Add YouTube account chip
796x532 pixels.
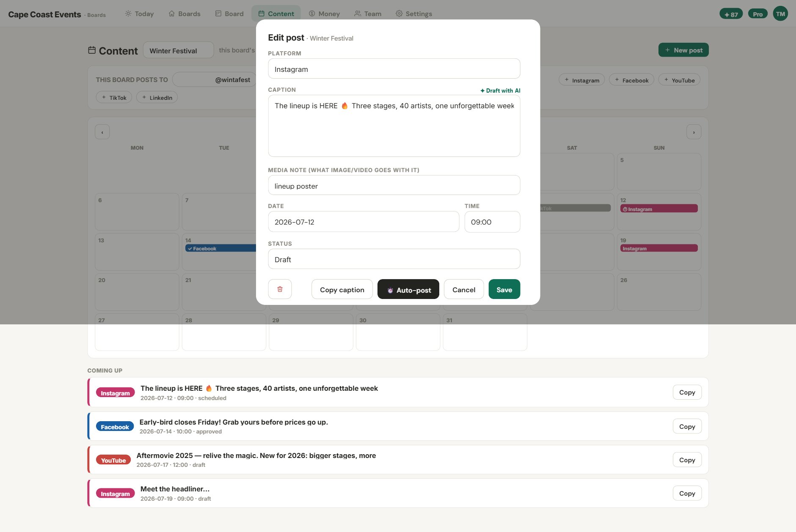(x=679, y=80)
